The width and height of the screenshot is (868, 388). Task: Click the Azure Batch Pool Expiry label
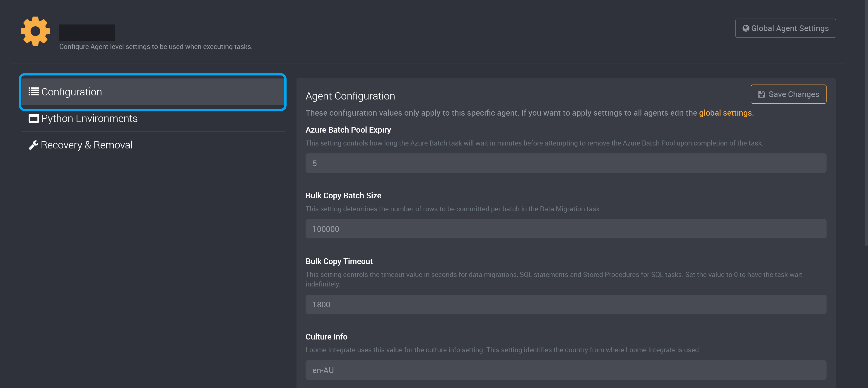click(x=348, y=130)
